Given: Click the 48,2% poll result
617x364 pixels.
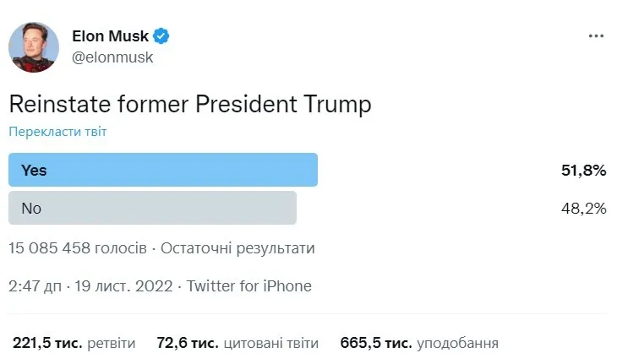Looking at the screenshot, I should tap(584, 208).
